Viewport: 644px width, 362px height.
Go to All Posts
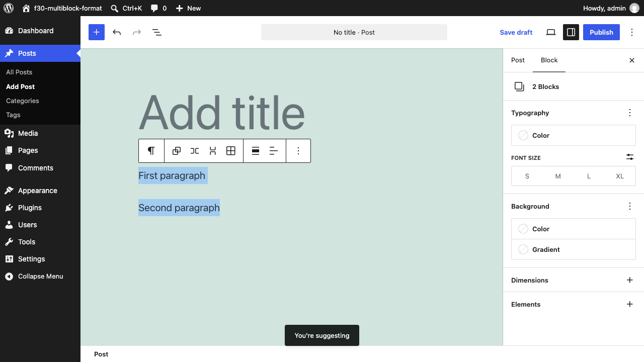click(x=19, y=72)
